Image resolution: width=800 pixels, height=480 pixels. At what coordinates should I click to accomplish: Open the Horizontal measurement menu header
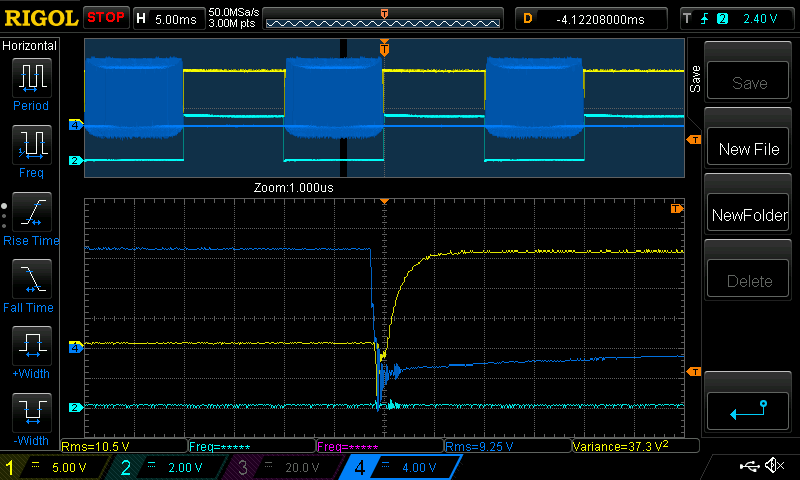coord(30,46)
